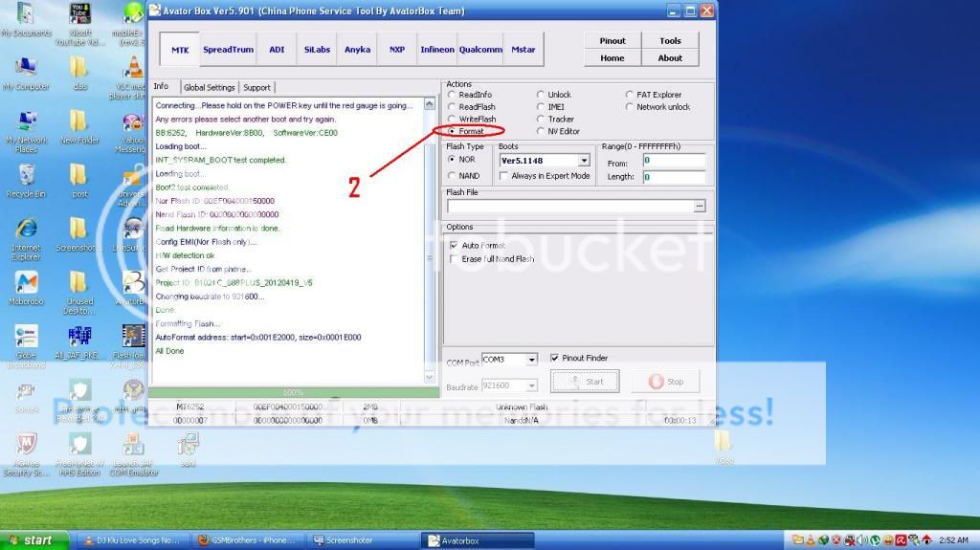Click the About button
This screenshot has width=980, height=550.
(670, 57)
